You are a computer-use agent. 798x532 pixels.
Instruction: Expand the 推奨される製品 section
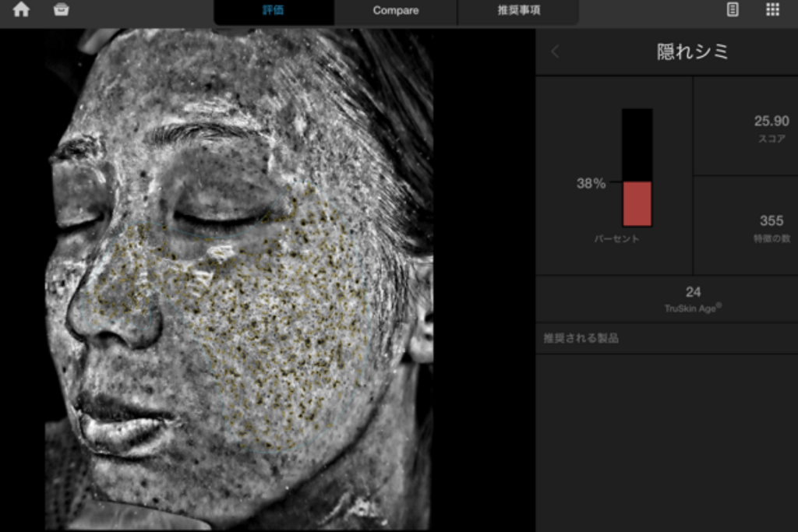pos(581,339)
